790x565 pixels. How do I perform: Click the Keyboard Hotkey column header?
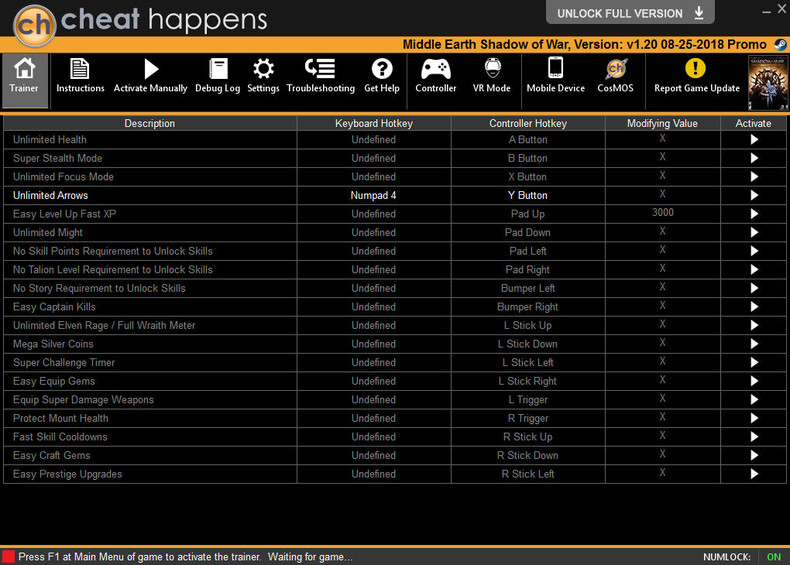point(374,123)
